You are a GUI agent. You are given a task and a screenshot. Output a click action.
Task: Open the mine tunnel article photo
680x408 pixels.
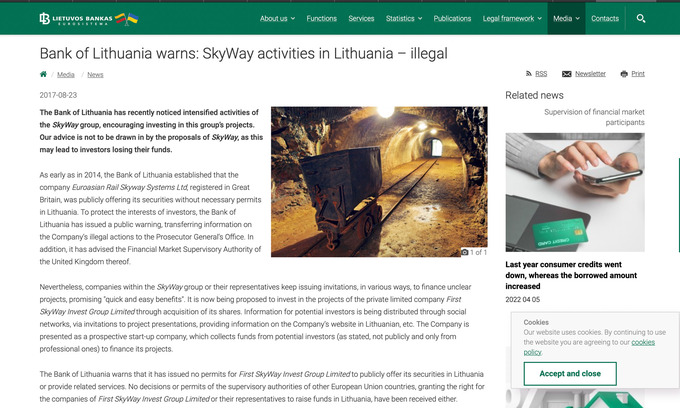379,182
